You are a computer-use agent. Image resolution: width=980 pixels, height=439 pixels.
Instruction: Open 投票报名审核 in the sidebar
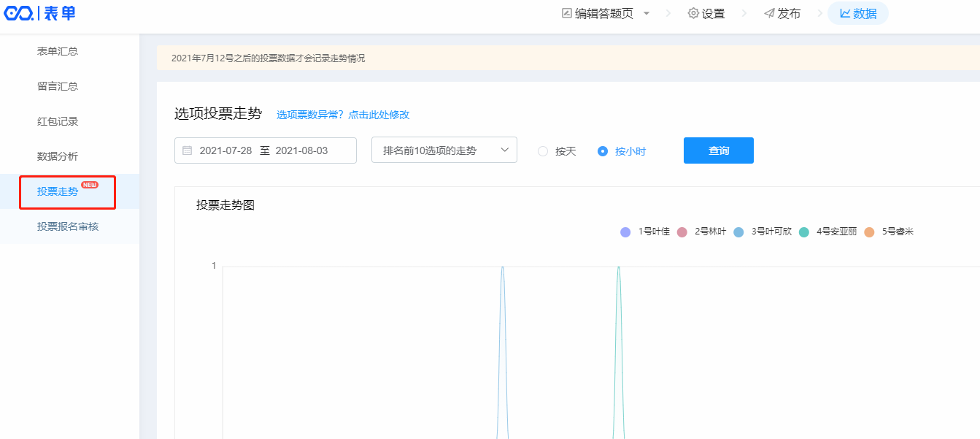[x=68, y=226]
